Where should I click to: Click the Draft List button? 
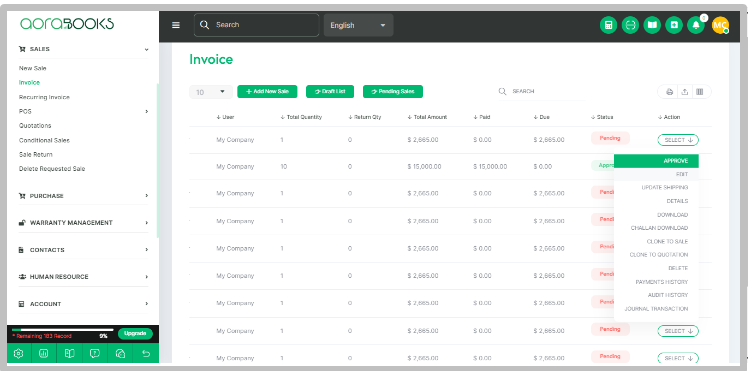(330, 92)
